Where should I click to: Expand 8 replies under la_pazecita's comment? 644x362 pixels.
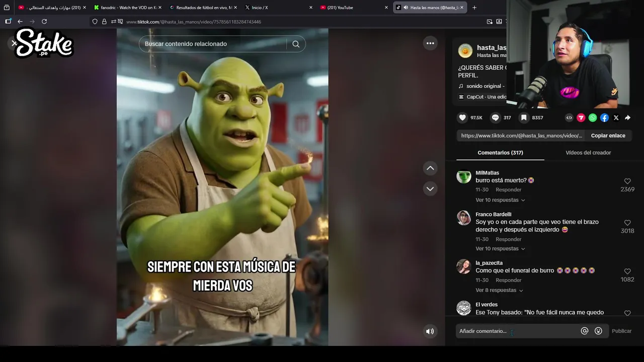click(x=499, y=290)
